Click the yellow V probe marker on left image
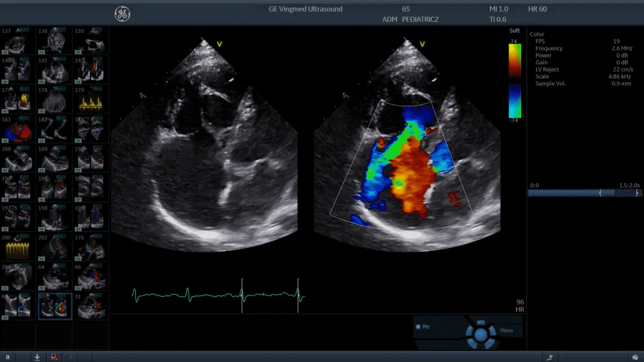The width and height of the screenshot is (644, 362). pyautogui.click(x=219, y=44)
